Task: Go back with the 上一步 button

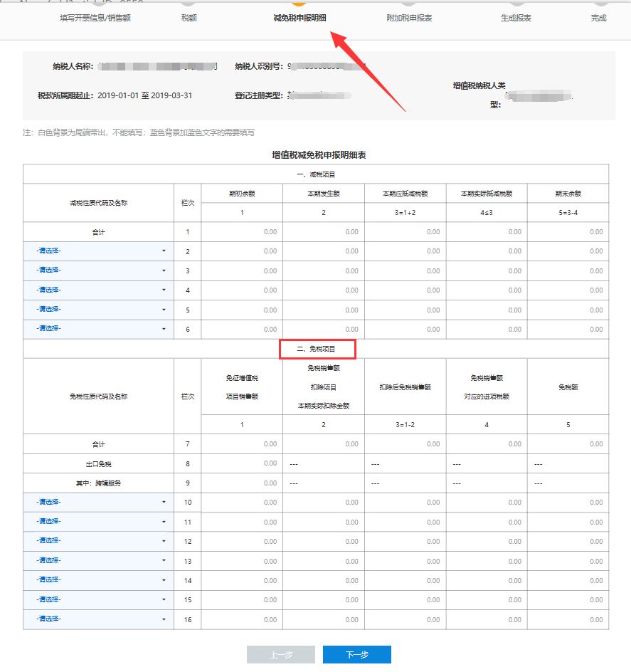Action: click(280, 655)
